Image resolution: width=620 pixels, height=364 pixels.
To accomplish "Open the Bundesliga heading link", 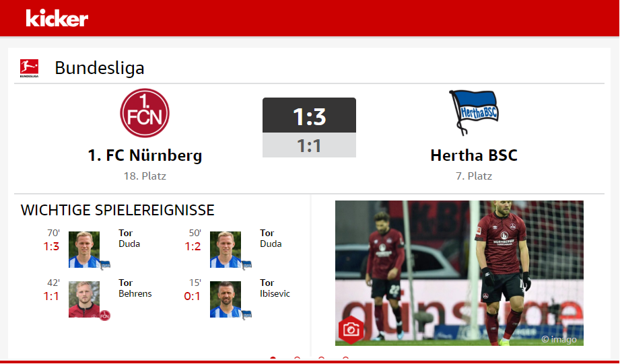I will click(x=100, y=68).
